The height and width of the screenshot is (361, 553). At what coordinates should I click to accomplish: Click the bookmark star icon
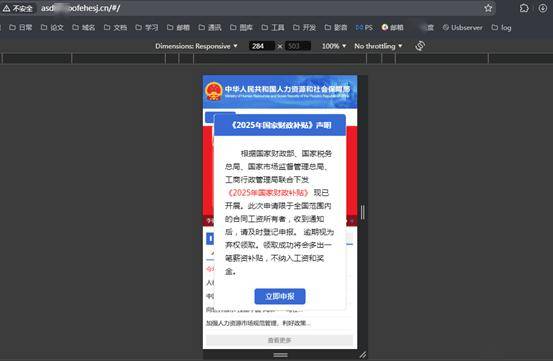point(488,8)
